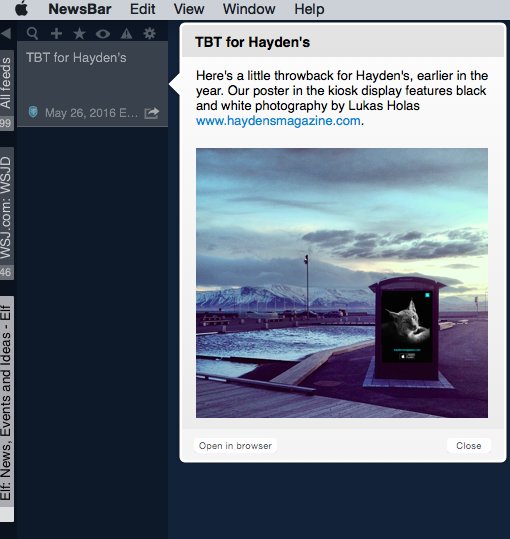Screen dimensions: 510x539
Task: Click the blue shield feed icon
Action: (33, 112)
